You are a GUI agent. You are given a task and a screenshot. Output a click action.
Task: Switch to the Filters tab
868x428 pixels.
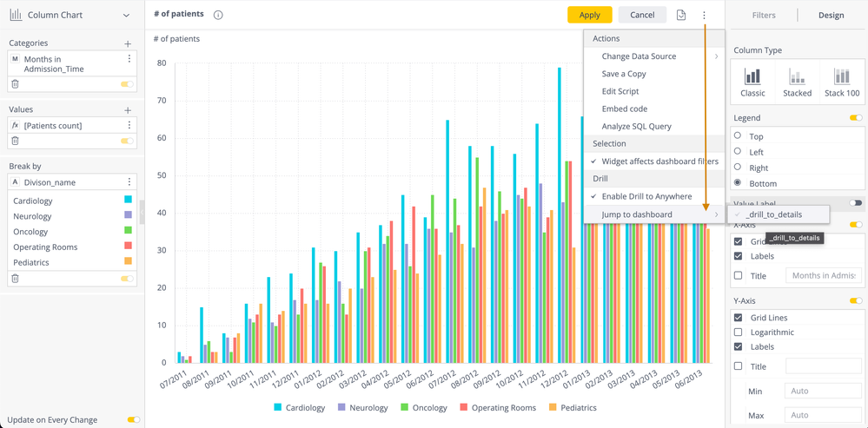pos(764,15)
